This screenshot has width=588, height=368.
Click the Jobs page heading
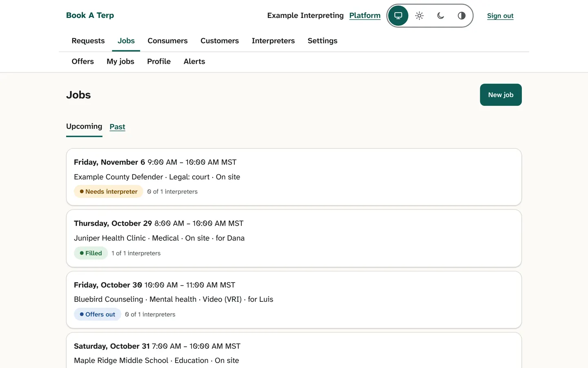78,95
